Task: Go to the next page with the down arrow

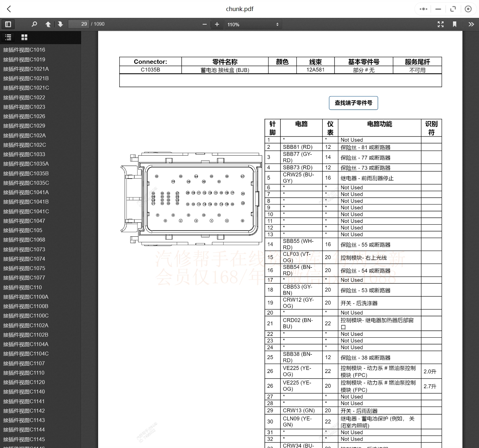Action: pyautogui.click(x=60, y=24)
